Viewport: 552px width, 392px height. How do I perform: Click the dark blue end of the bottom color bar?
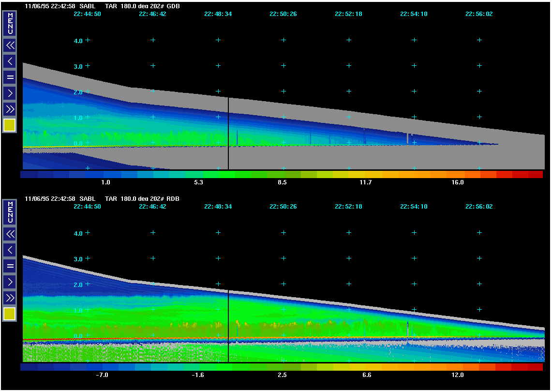point(30,367)
